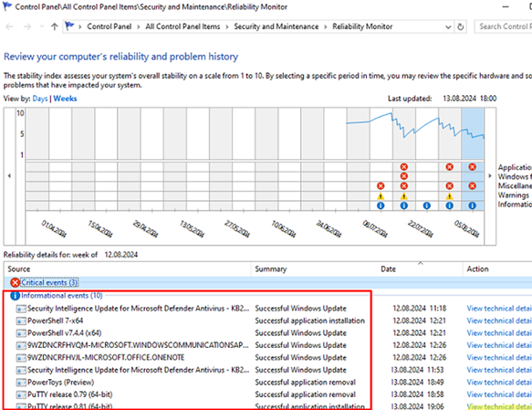The height and width of the screenshot is (410, 532).
Task: Sort the list by the Action column header
Action: [x=497, y=269]
